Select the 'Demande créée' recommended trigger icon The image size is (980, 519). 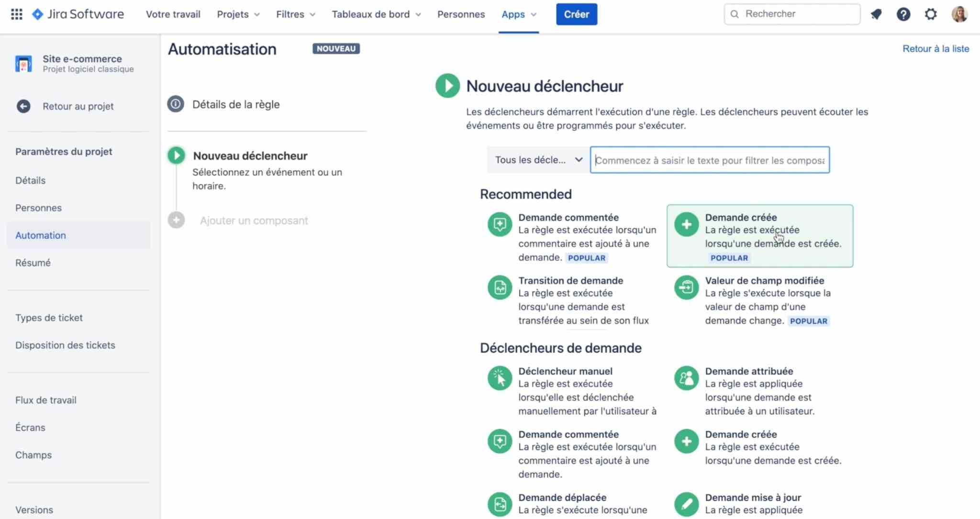(x=686, y=223)
